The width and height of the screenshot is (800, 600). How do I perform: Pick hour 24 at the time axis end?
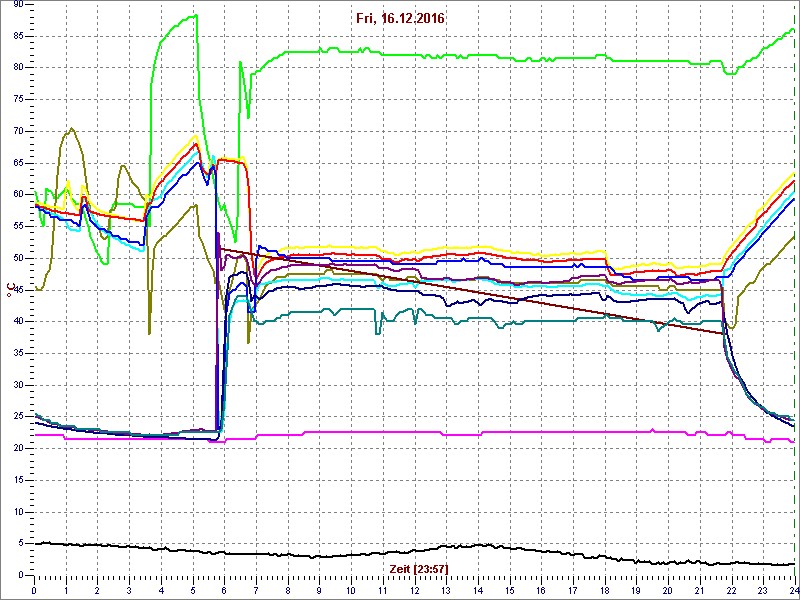click(791, 590)
